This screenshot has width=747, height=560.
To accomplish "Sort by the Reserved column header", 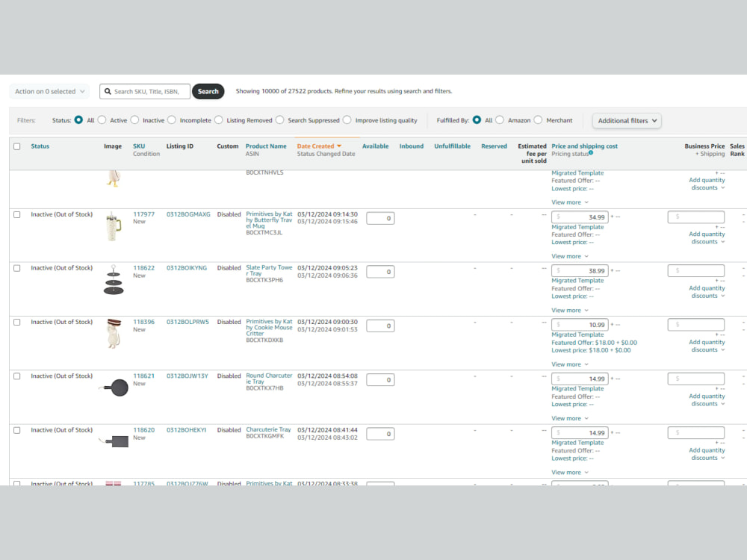I will (x=494, y=146).
